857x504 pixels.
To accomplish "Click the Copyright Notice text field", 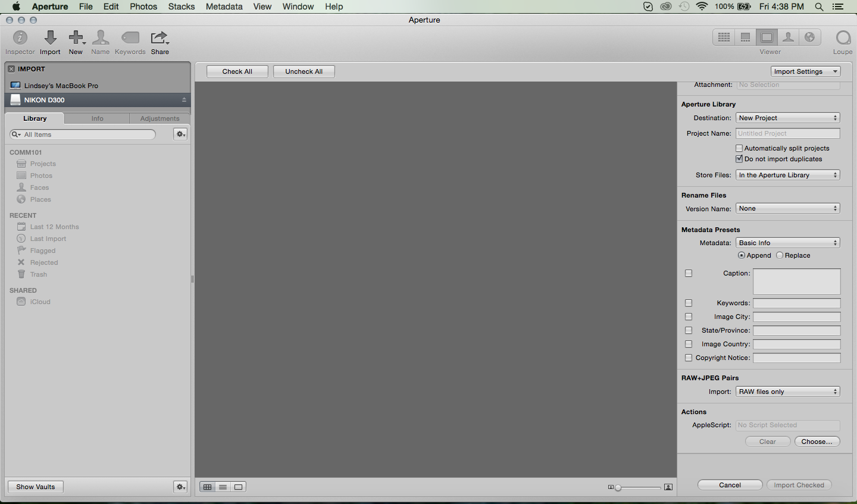I will click(797, 358).
